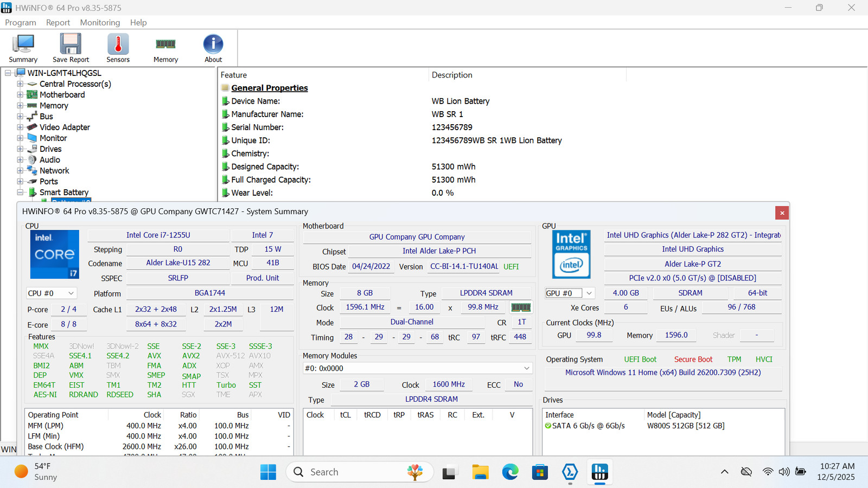868x488 pixels.
Task: Click the Intel Core i7-1255U name field
Action: click(158, 235)
